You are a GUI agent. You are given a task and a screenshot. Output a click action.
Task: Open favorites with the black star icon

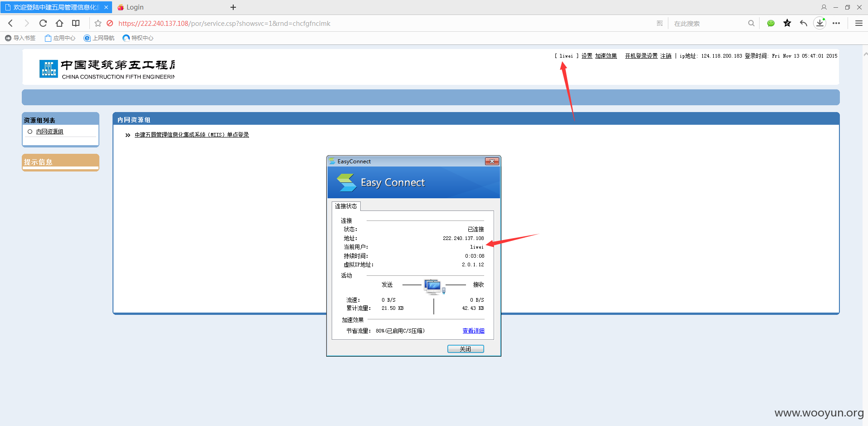(x=787, y=23)
